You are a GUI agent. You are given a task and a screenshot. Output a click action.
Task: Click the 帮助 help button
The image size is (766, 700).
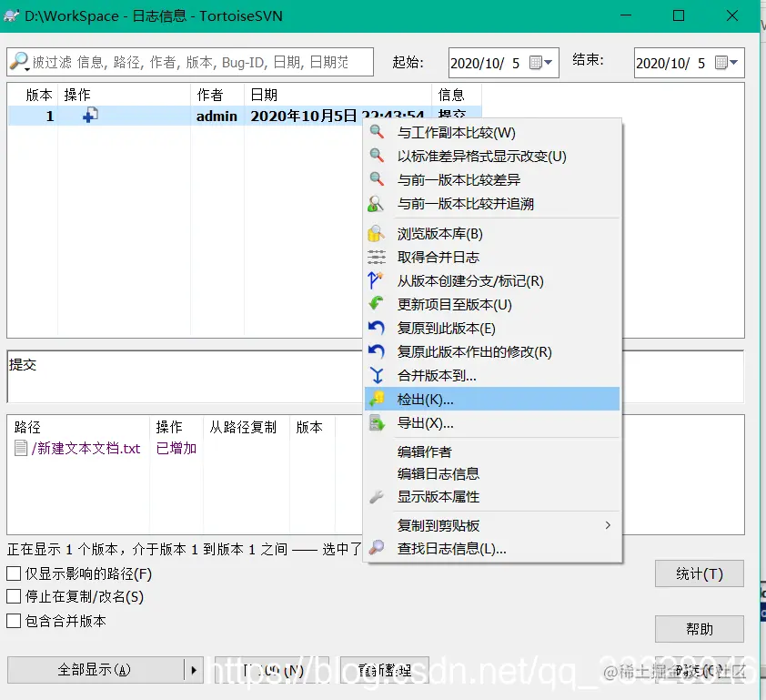point(699,628)
